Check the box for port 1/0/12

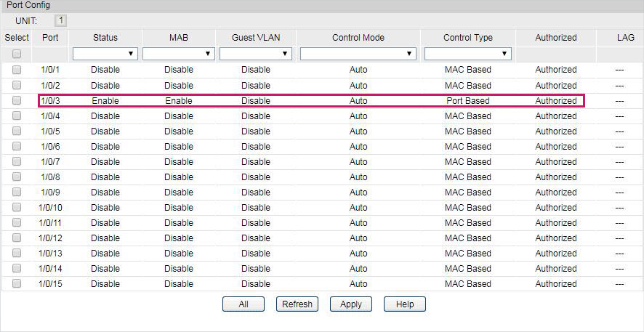coord(17,238)
